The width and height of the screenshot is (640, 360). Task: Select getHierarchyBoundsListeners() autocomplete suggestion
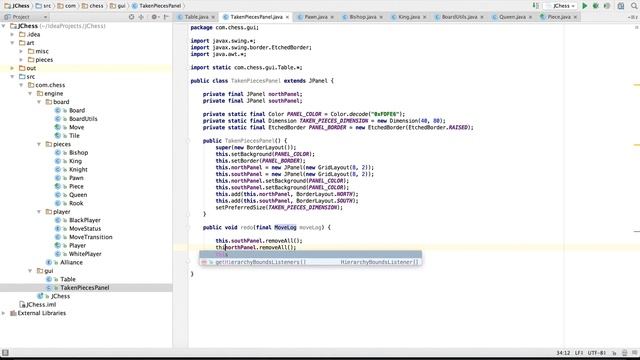311,262
